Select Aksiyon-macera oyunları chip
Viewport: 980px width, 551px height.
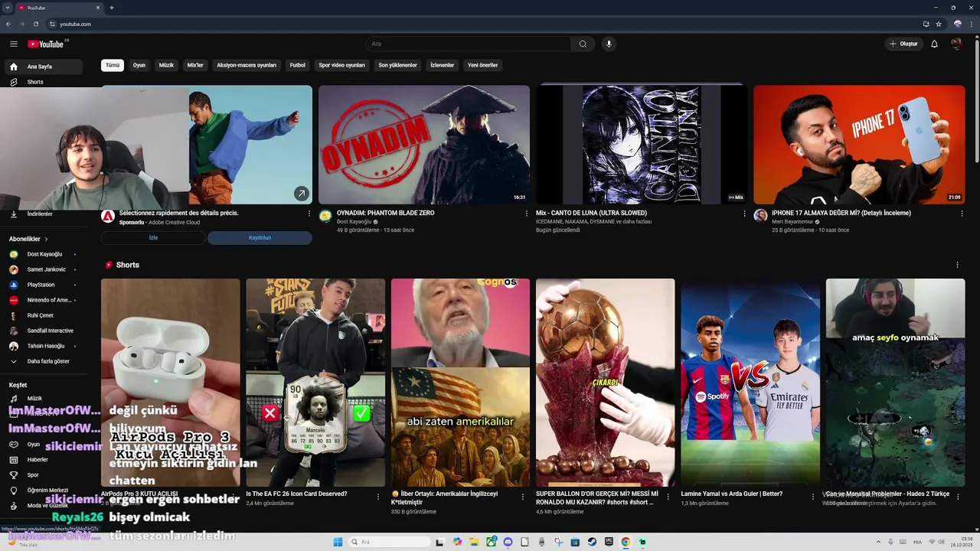[247, 65]
